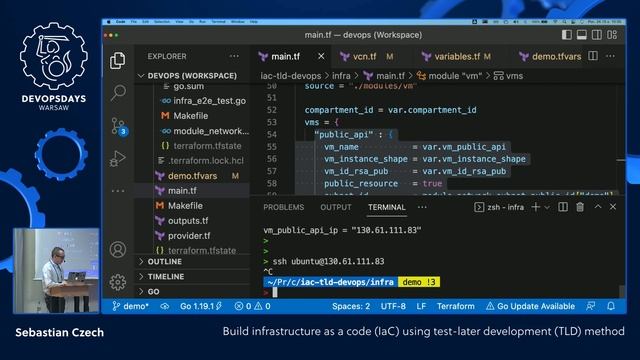Open the Run and Debug view
This screenshot has width=640, height=360.
(118, 158)
